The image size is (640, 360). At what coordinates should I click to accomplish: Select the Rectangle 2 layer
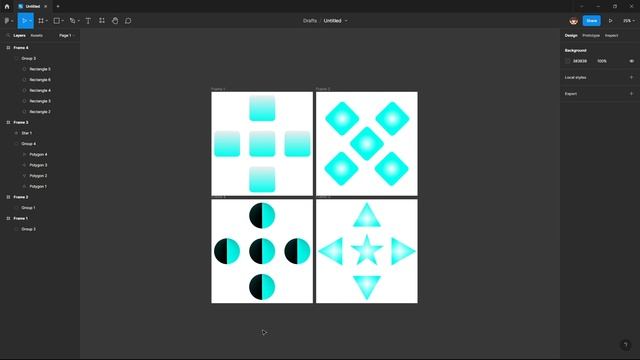click(x=40, y=111)
